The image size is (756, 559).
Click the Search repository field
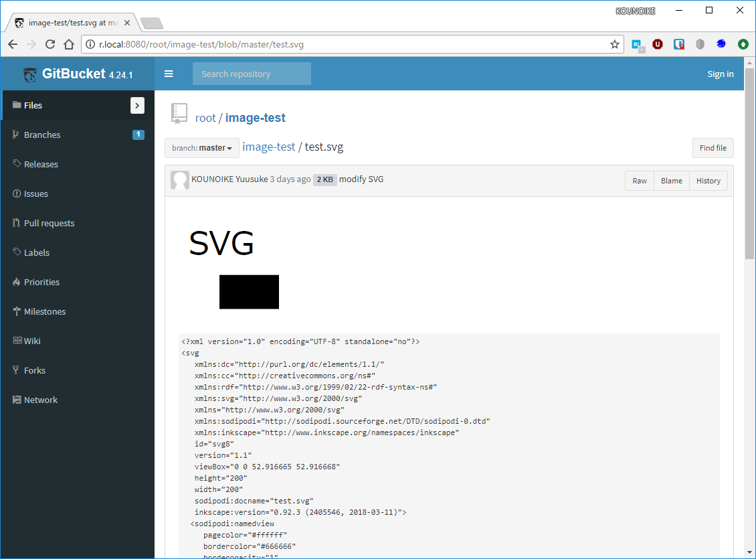[x=252, y=74]
